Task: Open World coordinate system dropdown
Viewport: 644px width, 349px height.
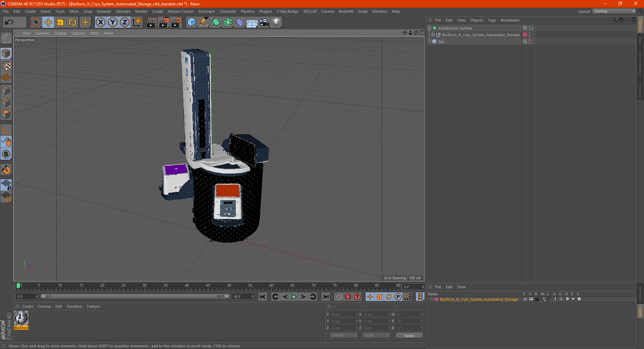Action: pyautogui.click(x=344, y=335)
